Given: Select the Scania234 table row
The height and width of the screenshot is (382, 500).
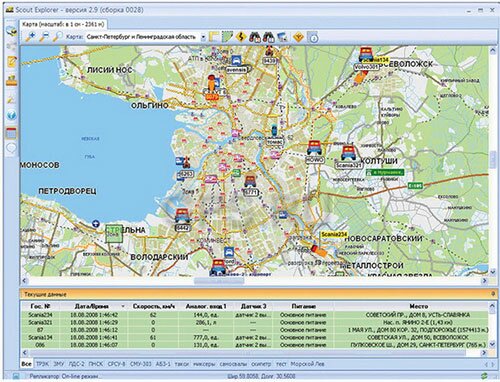Looking at the screenshot, I should tap(255, 315).
